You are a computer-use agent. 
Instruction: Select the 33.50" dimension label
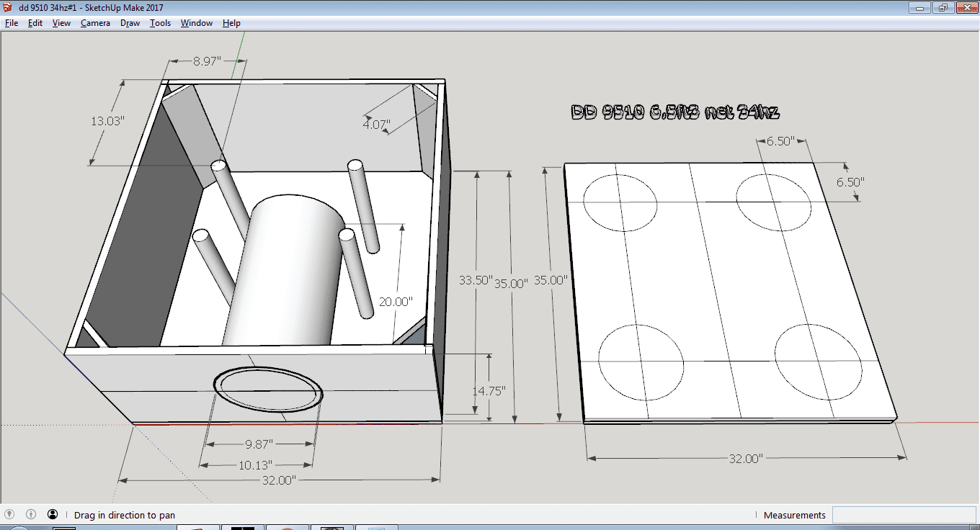(476, 280)
